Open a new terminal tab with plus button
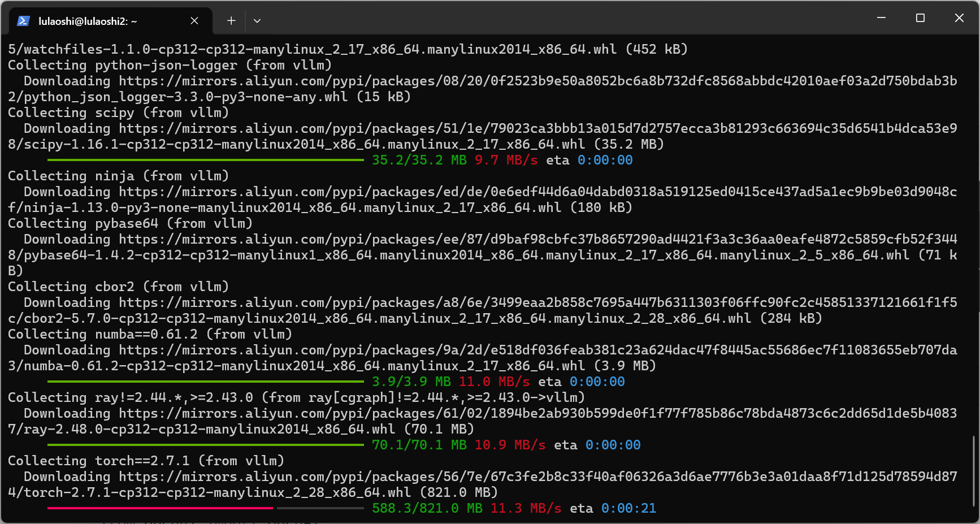980x524 pixels. click(231, 21)
